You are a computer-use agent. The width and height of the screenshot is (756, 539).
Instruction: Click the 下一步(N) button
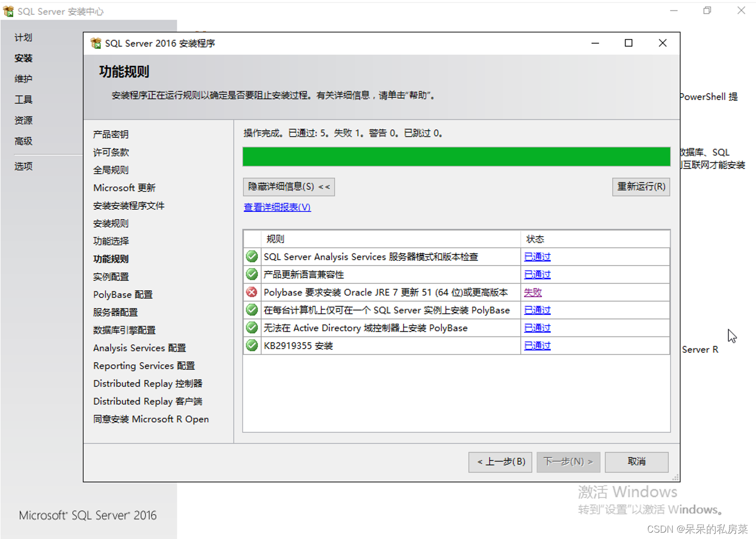coord(568,462)
